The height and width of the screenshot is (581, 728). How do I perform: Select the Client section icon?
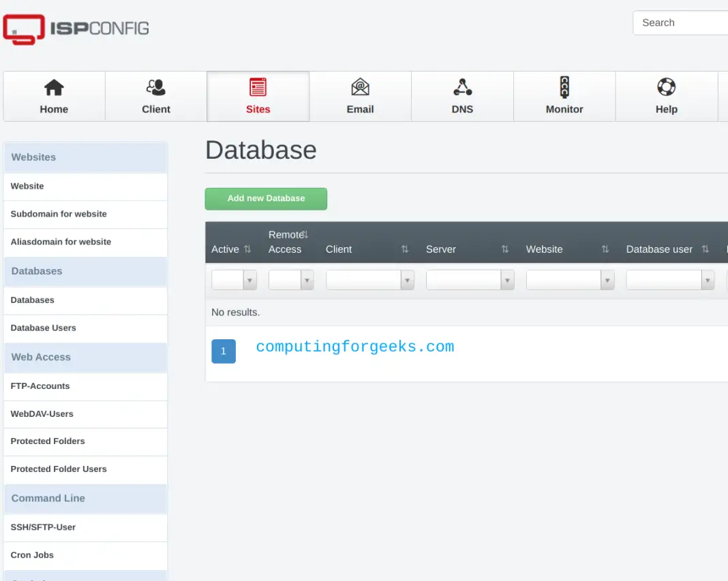pos(156,87)
